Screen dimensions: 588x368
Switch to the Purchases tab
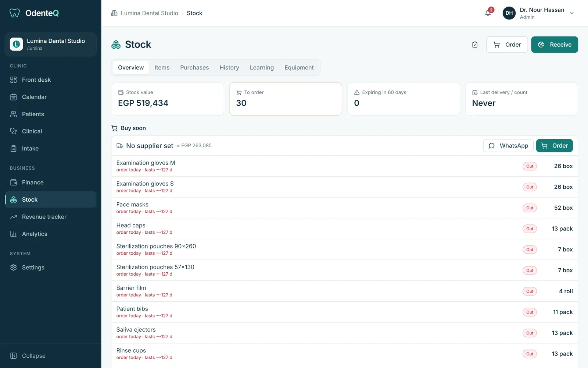[x=194, y=68]
